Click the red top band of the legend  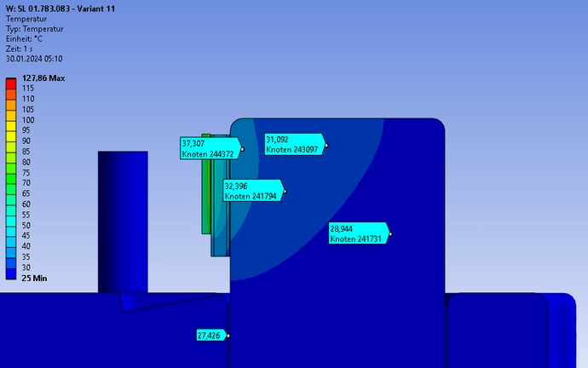[x=11, y=83]
